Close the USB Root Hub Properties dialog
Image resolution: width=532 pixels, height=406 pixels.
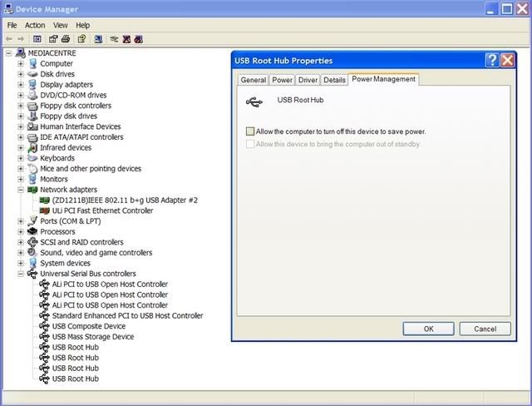point(508,61)
